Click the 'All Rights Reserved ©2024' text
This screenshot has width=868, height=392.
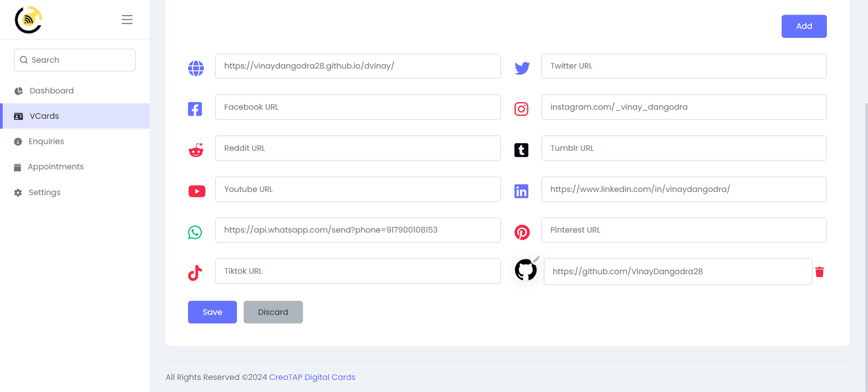pos(216,377)
